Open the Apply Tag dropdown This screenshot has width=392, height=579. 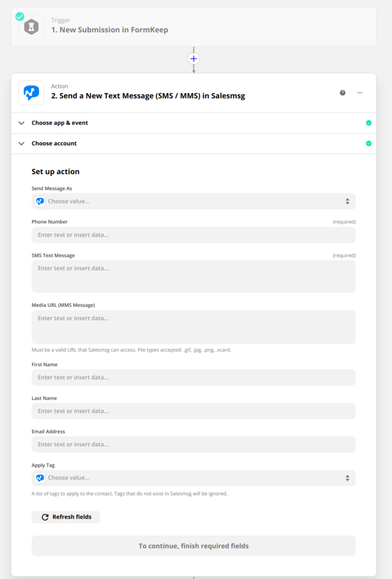tap(193, 478)
